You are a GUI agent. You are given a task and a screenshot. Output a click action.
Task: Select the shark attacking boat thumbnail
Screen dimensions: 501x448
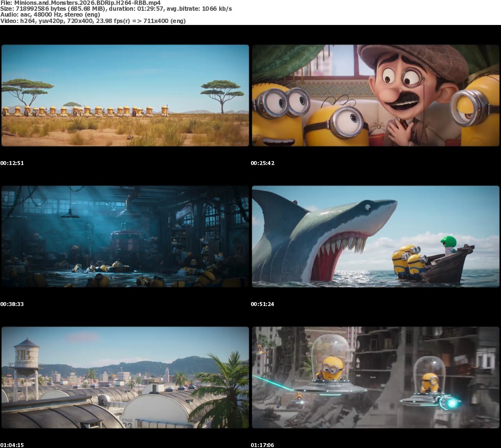pyautogui.click(x=375, y=236)
